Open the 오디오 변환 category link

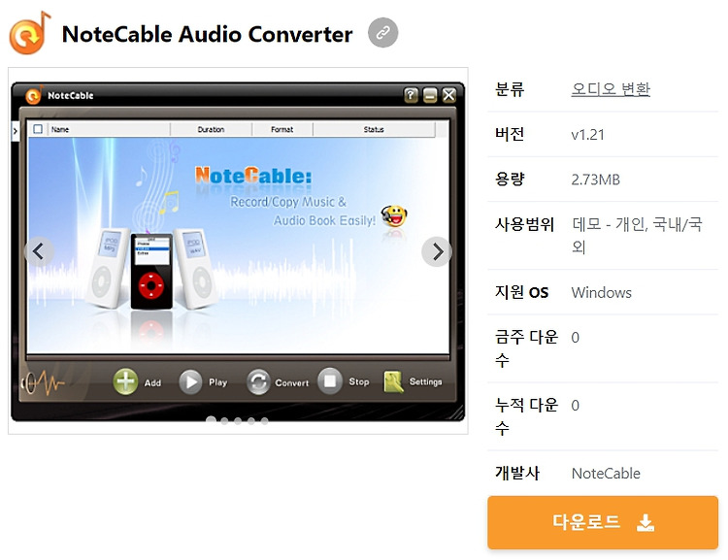click(x=611, y=88)
